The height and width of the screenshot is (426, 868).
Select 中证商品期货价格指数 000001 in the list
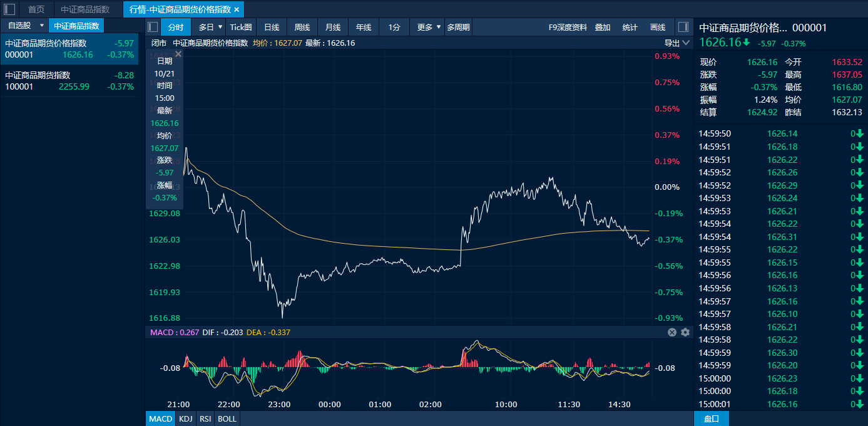(x=69, y=49)
